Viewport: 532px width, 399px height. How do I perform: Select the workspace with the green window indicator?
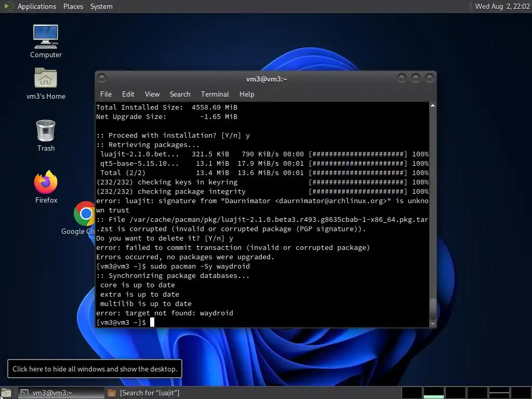433,393
